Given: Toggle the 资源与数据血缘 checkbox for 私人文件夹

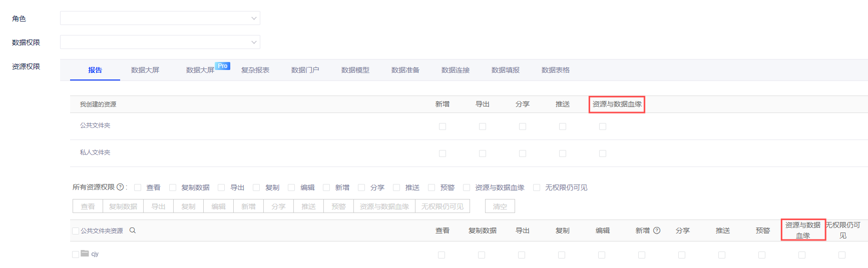Looking at the screenshot, I should [x=603, y=153].
